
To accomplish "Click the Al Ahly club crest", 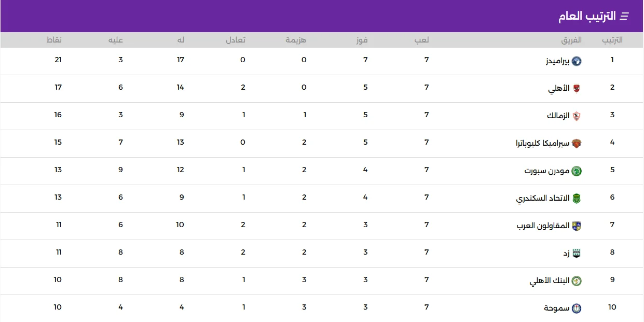I will [x=577, y=89].
